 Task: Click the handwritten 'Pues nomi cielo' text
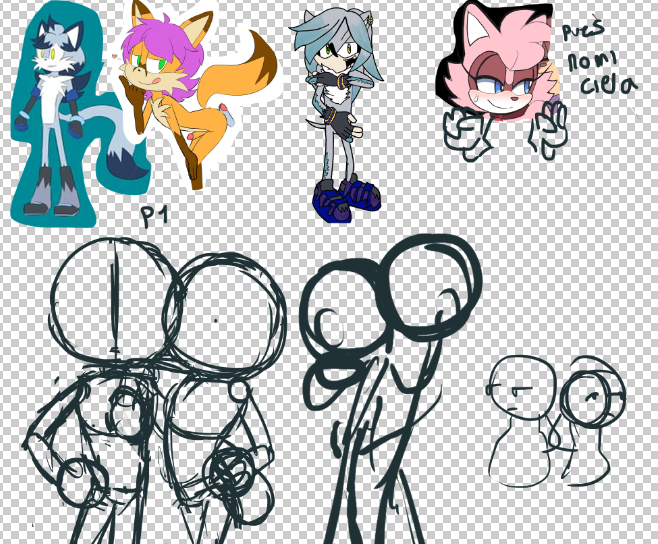(599, 58)
